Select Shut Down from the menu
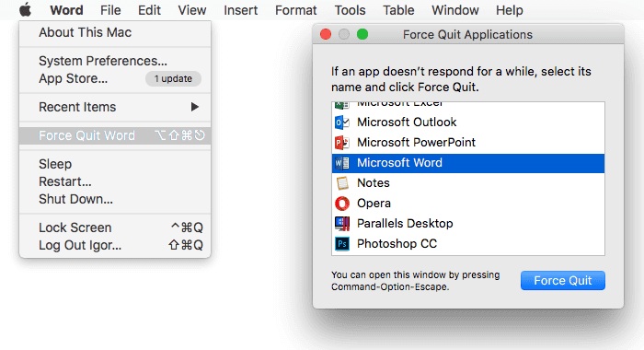 coord(115,199)
